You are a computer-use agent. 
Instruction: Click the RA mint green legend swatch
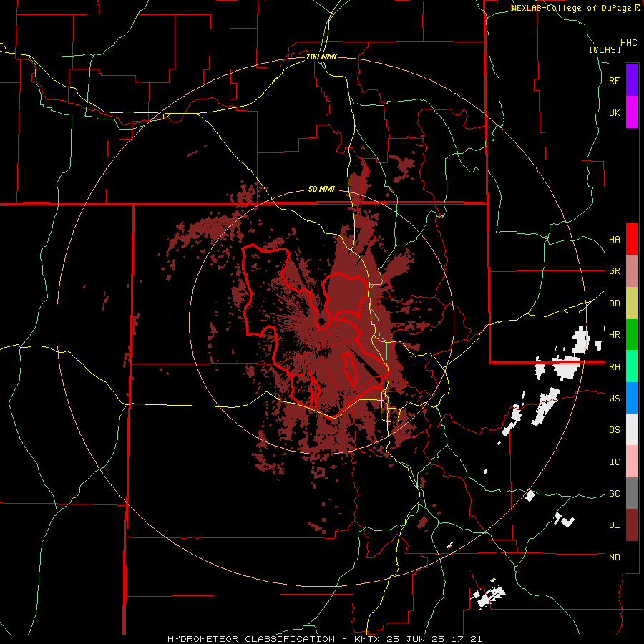pyautogui.click(x=632, y=366)
